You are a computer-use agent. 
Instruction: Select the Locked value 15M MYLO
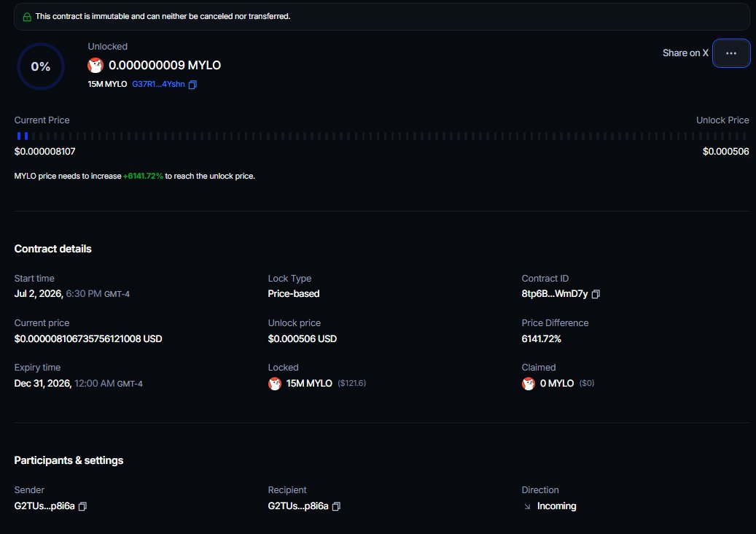309,384
